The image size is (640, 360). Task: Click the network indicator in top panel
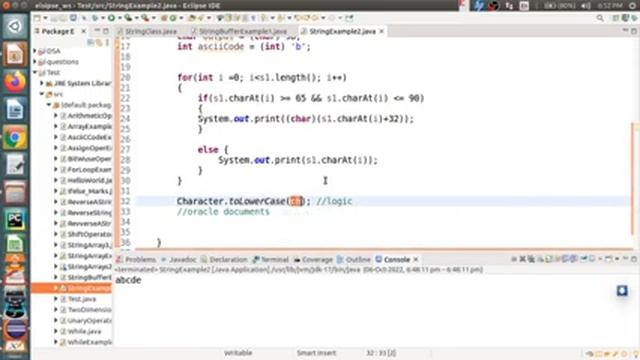(509, 6)
